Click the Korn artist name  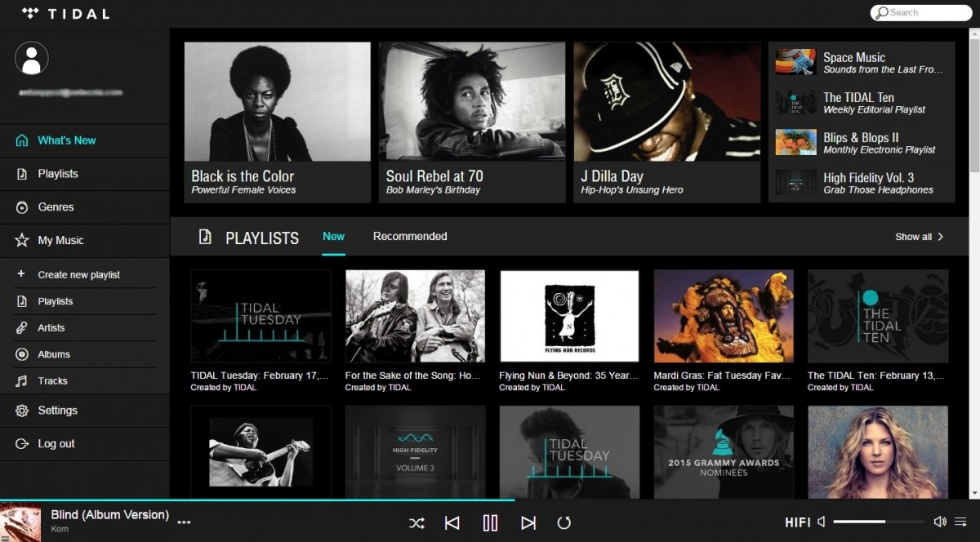pos(60,530)
